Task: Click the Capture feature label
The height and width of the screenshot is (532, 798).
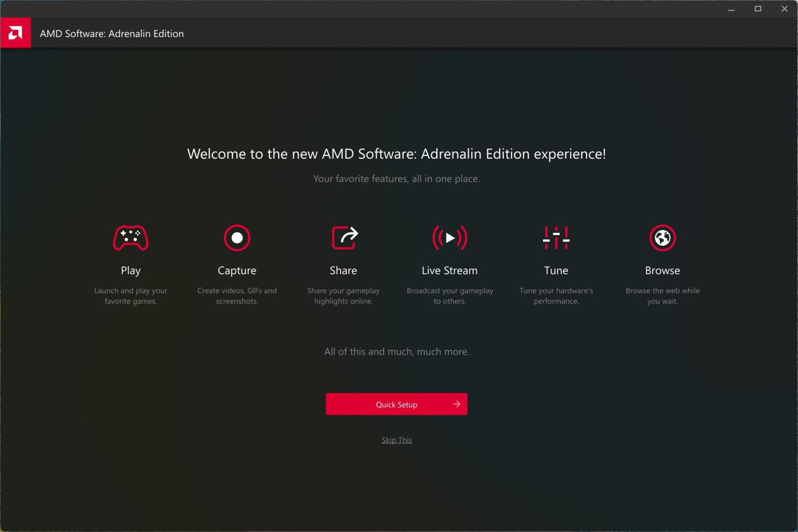Action: click(237, 271)
